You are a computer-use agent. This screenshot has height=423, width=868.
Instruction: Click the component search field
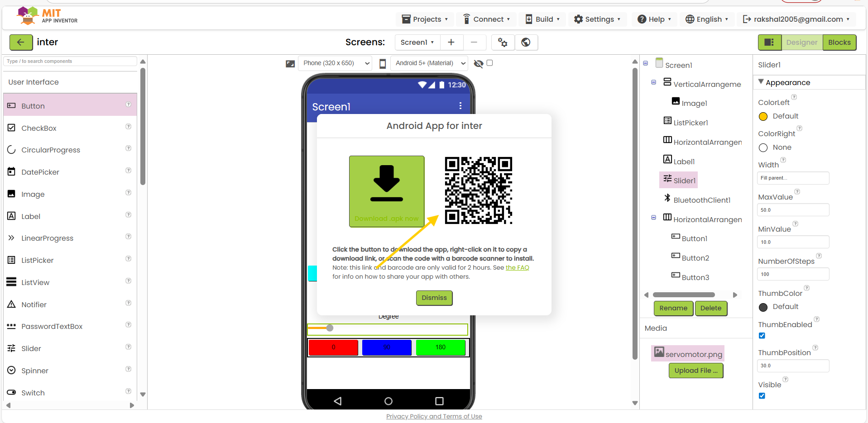tap(70, 61)
